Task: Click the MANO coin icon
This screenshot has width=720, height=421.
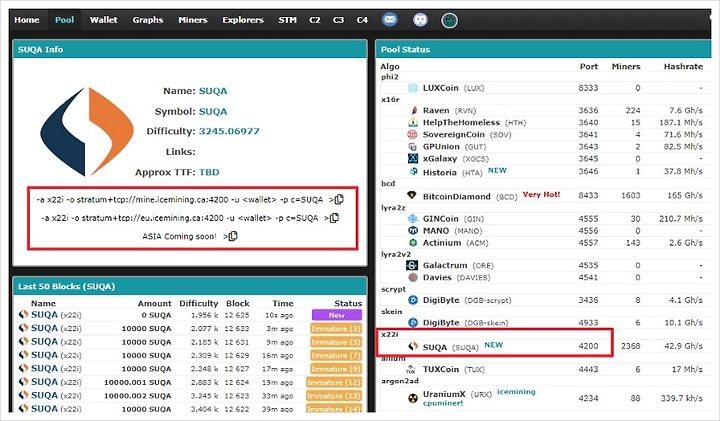Action: pyautogui.click(x=413, y=230)
